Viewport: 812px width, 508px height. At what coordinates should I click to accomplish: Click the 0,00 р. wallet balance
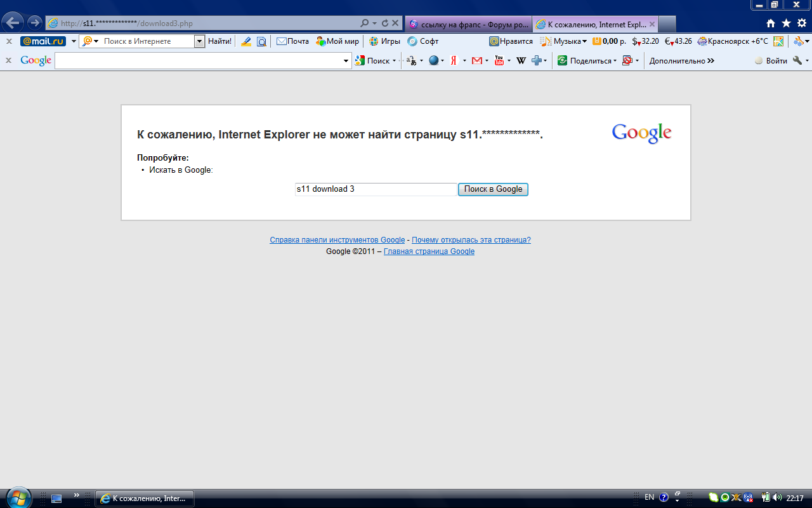pyautogui.click(x=609, y=41)
